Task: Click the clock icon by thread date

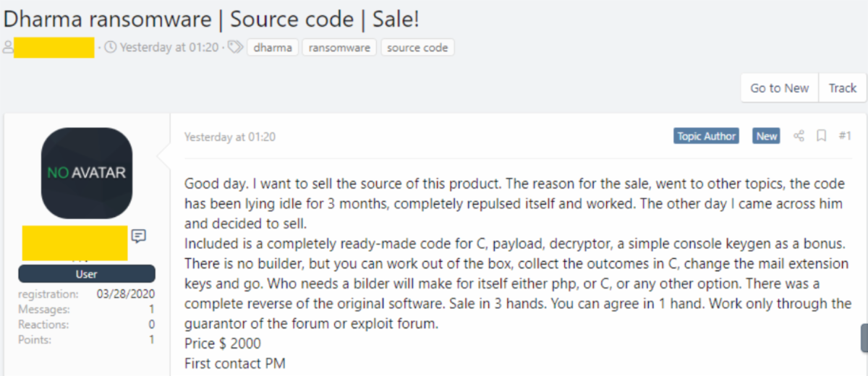Action: (111, 48)
